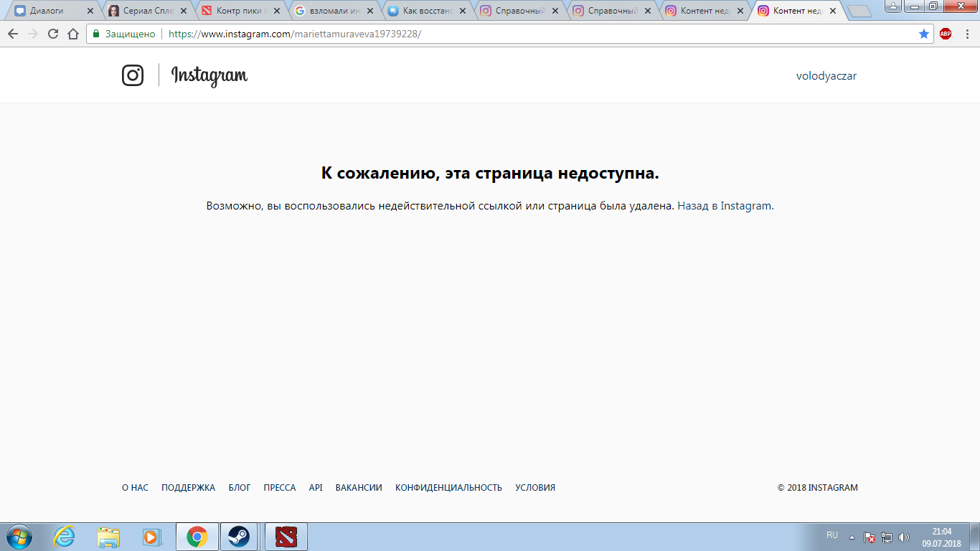Open the Adblock Plus extension icon
The width and height of the screenshot is (980, 551).
point(946,34)
